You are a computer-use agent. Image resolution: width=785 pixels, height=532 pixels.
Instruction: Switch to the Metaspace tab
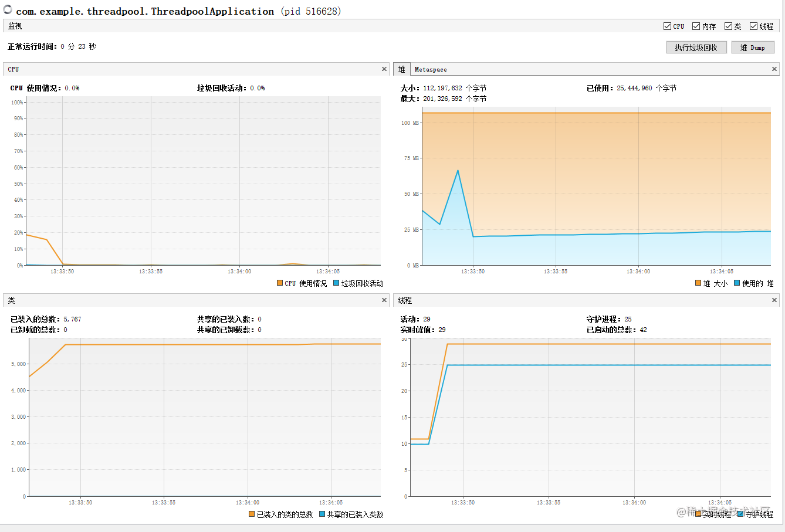(x=429, y=69)
